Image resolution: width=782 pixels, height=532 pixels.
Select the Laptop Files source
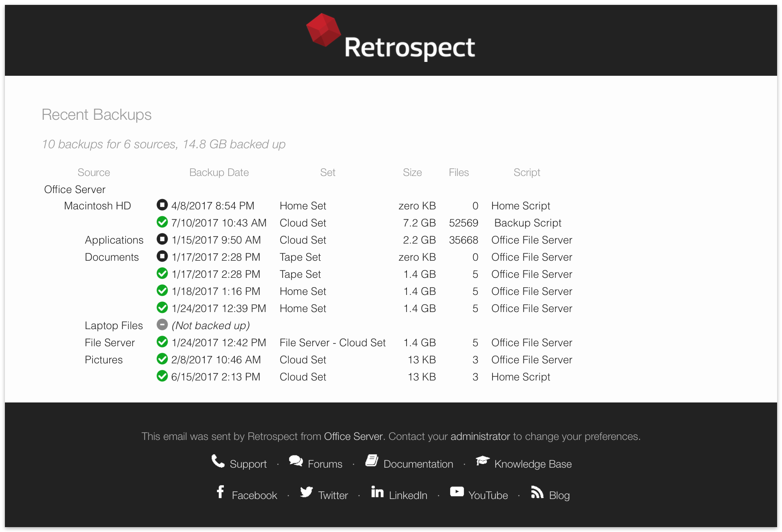tap(114, 325)
